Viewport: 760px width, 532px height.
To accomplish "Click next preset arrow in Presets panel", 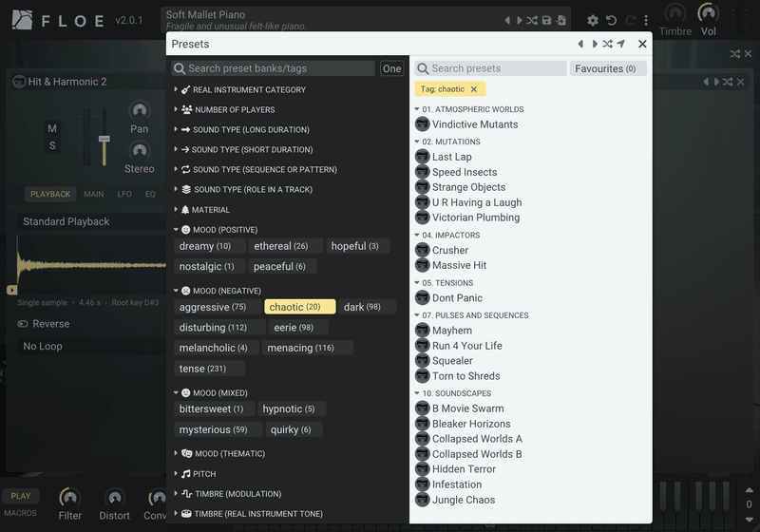I will point(595,44).
